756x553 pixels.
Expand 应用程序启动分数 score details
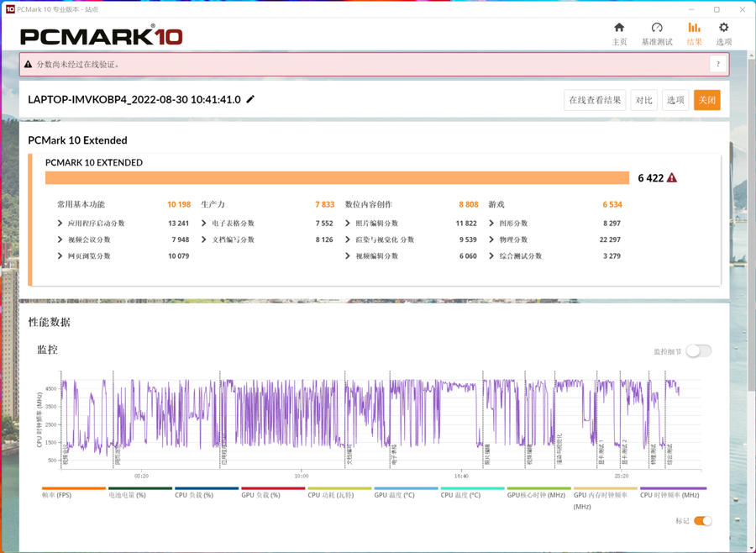tap(60, 224)
